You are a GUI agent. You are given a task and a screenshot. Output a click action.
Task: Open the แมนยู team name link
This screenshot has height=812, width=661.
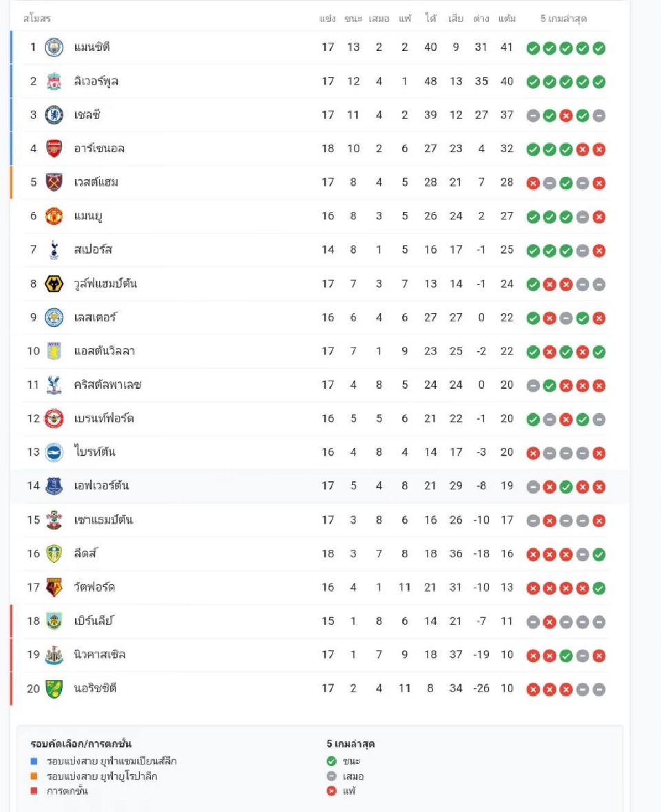click(x=88, y=216)
